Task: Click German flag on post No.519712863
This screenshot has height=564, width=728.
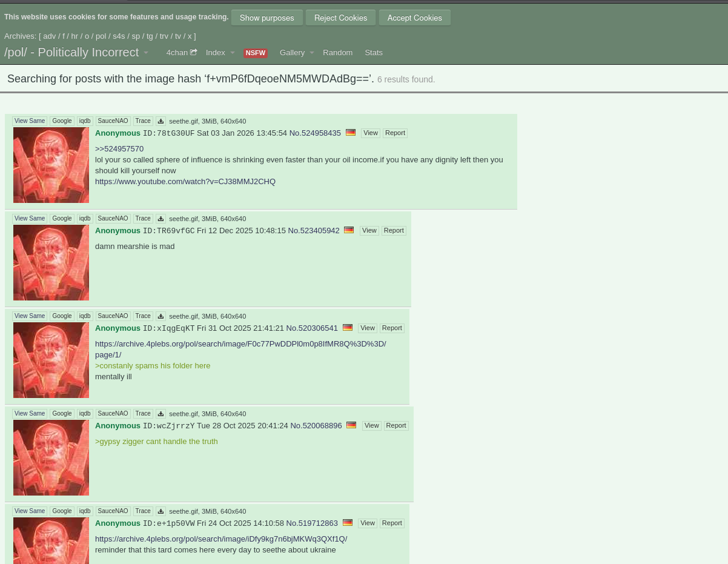Action: click(x=348, y=522)
